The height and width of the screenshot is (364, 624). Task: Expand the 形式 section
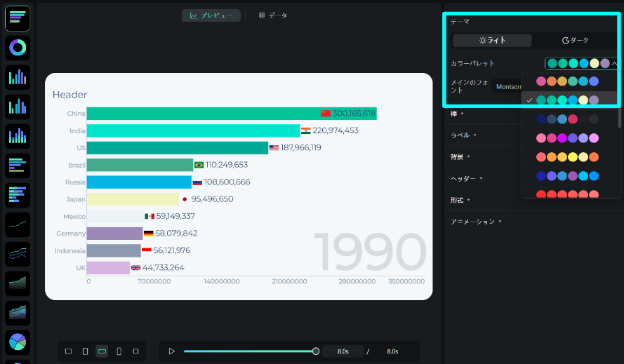pos(460,200)
